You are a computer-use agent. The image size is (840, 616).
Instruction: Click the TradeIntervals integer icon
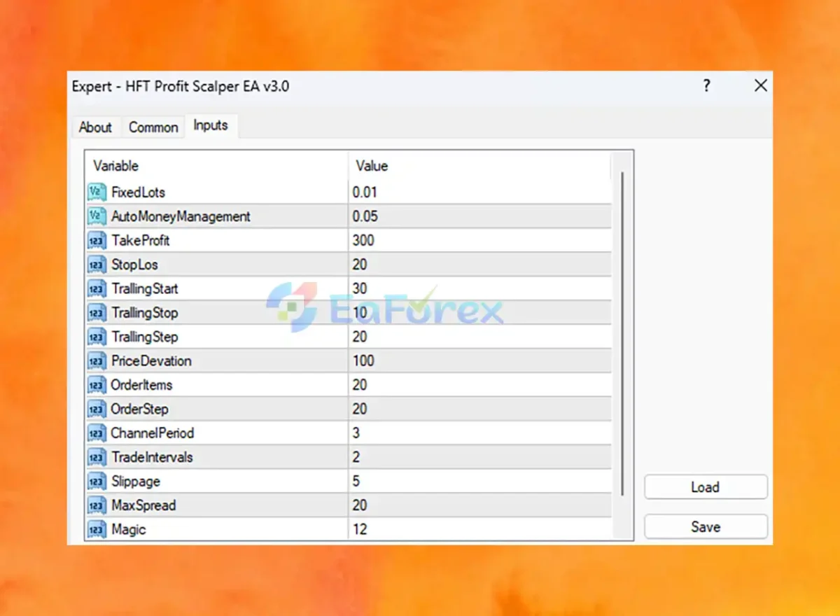tap(97, 457)
